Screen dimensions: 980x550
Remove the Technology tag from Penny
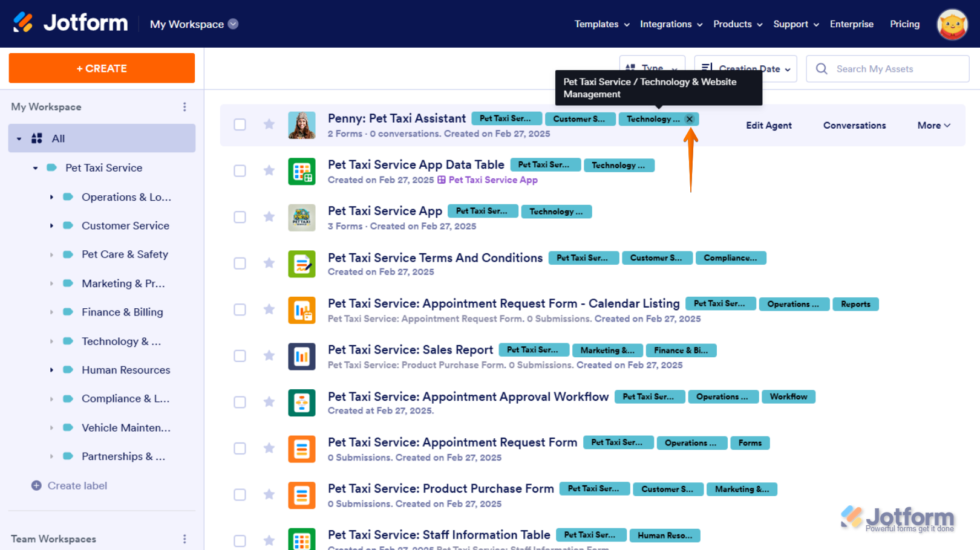(x=689, y=119)
